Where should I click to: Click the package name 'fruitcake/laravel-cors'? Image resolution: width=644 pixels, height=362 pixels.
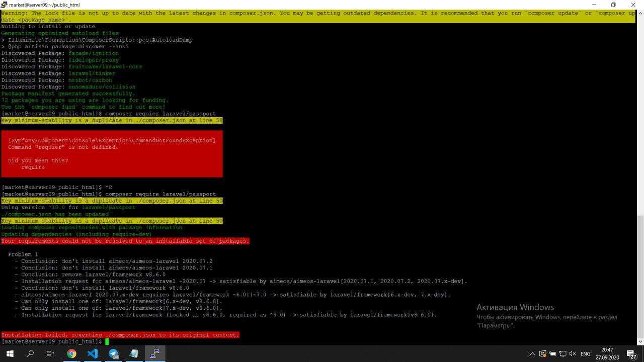[105, 67]
